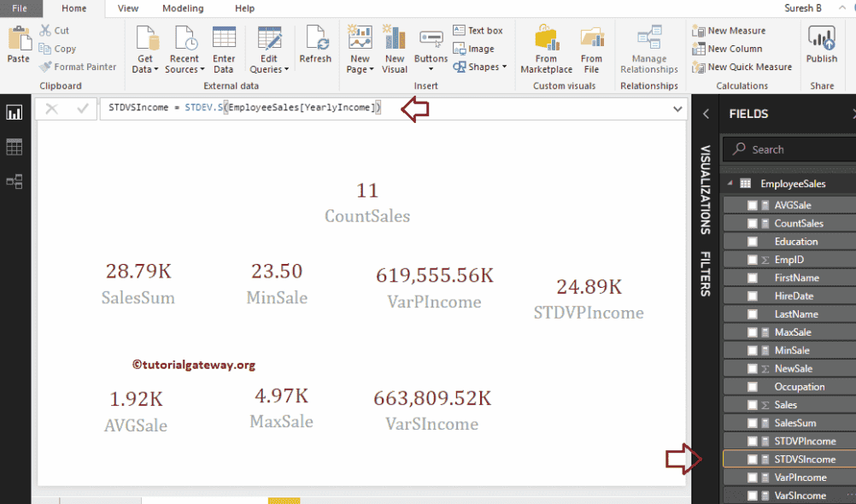Viewport: 856px width, 504px height.
Task: Open the formula bar dropdown arrow
Action: click(677, 108)
